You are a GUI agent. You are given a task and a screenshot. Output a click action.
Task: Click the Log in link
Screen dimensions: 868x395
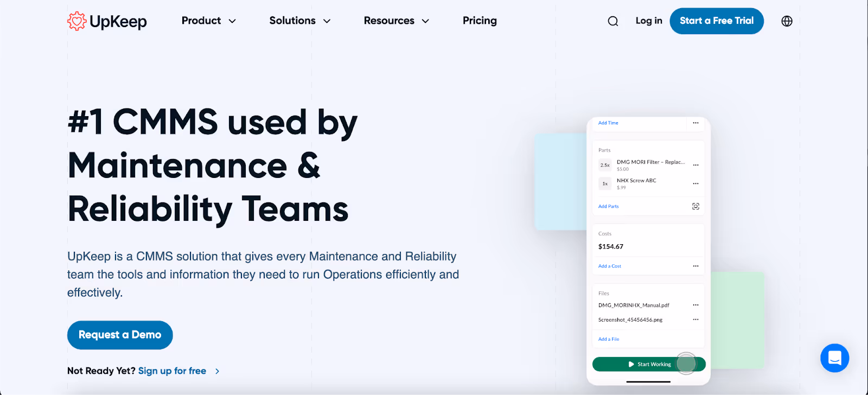point(649,21)
